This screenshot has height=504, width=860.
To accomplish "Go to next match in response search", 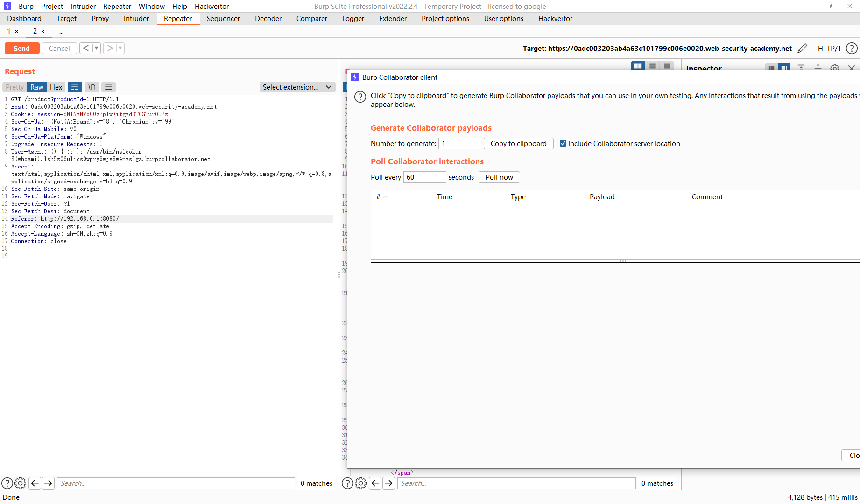I will (x=388, y=483).
